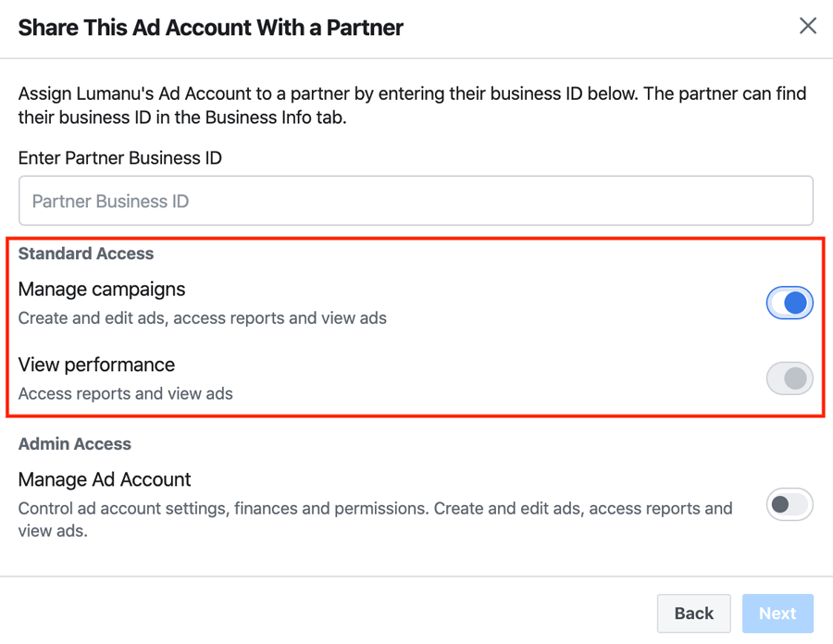Click the Next button

[x=777, y=613]
